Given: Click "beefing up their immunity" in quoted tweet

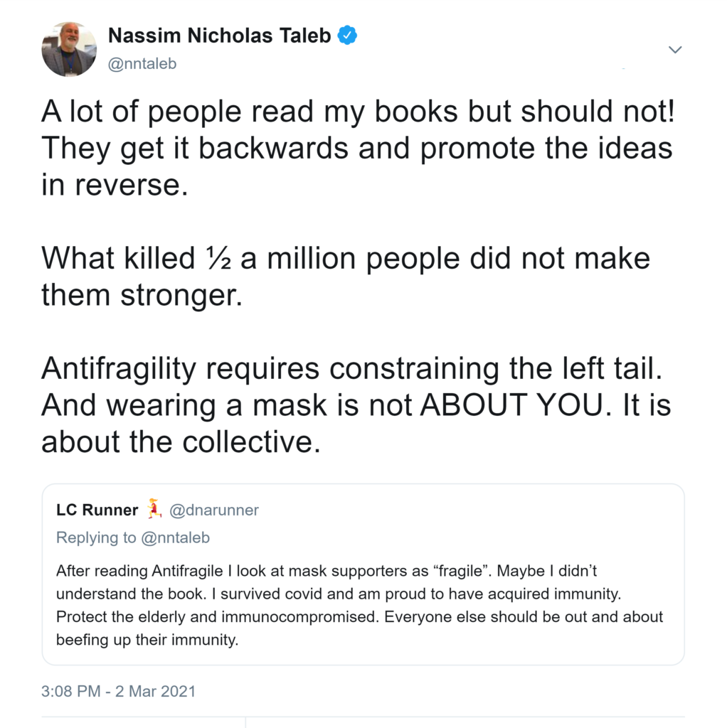Looking at the screenshot, I should click(x=146, y=639).
